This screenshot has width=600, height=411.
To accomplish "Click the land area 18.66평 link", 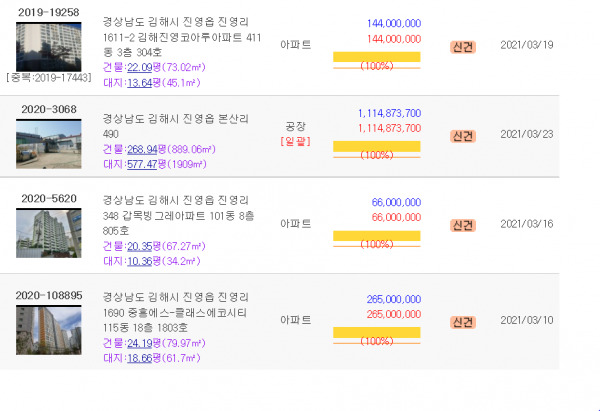I will point(140,358).
